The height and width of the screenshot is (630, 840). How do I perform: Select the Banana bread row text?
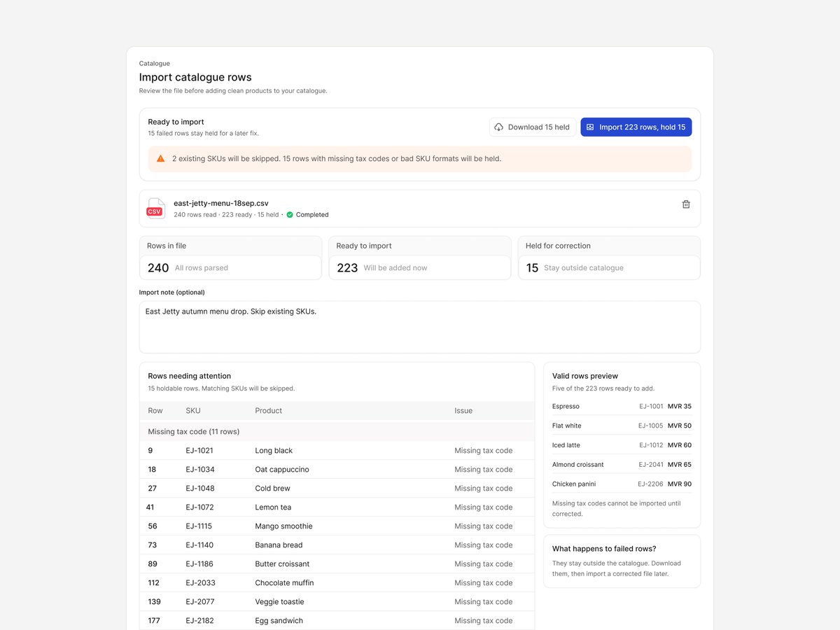(279, 545)
